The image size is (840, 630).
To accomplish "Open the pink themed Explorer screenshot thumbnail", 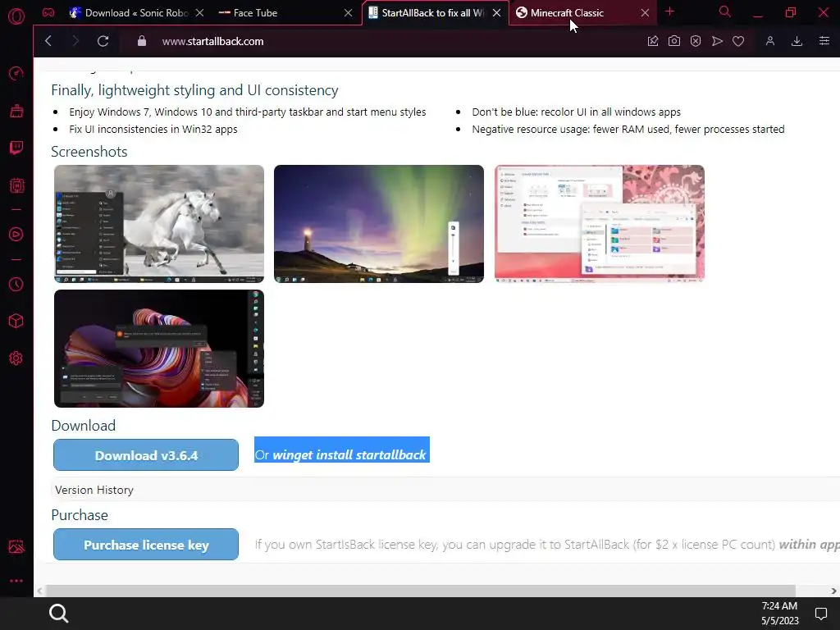I will 600,224.
